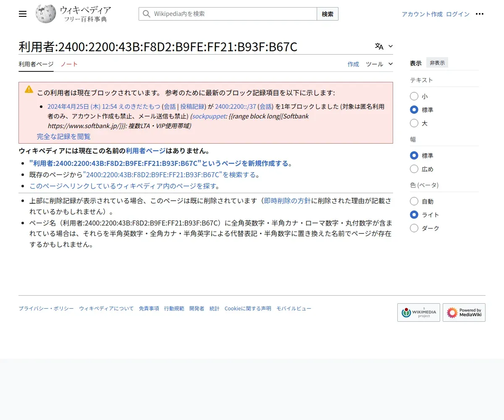Switch to the ノート tab
The height and width of the screenshot is (420, 504).
tap(69, 64)
